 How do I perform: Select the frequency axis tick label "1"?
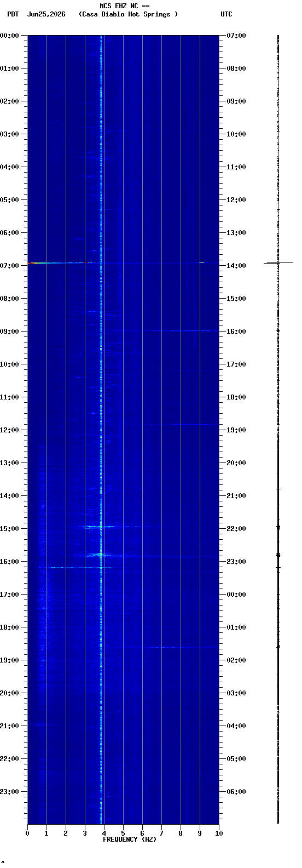pyautogui.click(x=47, y=833)
